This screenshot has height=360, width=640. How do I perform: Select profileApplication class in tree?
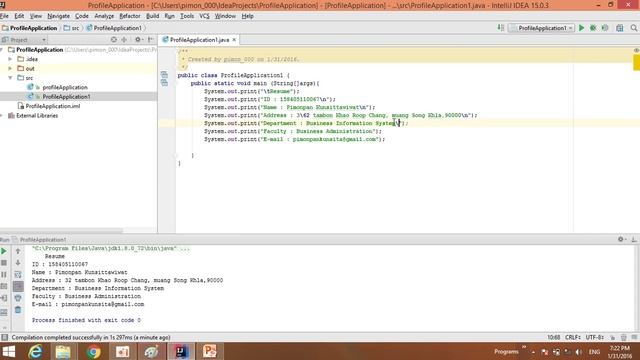click(65, 87)
